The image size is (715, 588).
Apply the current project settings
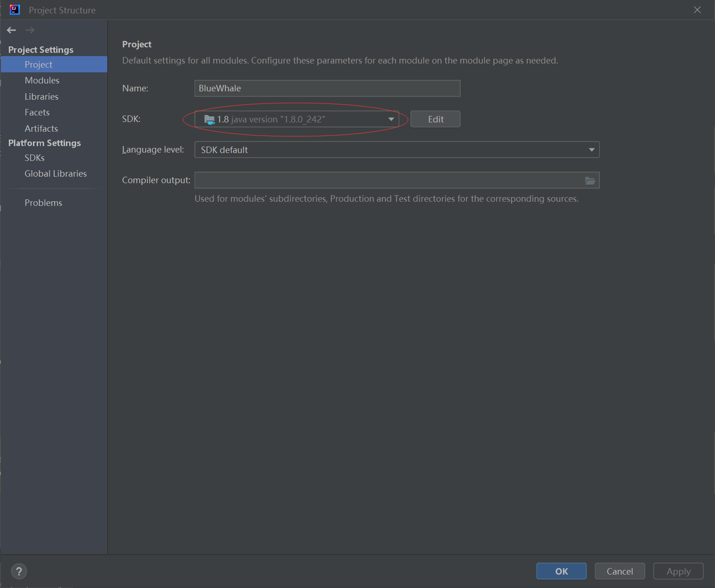[678, 571]
